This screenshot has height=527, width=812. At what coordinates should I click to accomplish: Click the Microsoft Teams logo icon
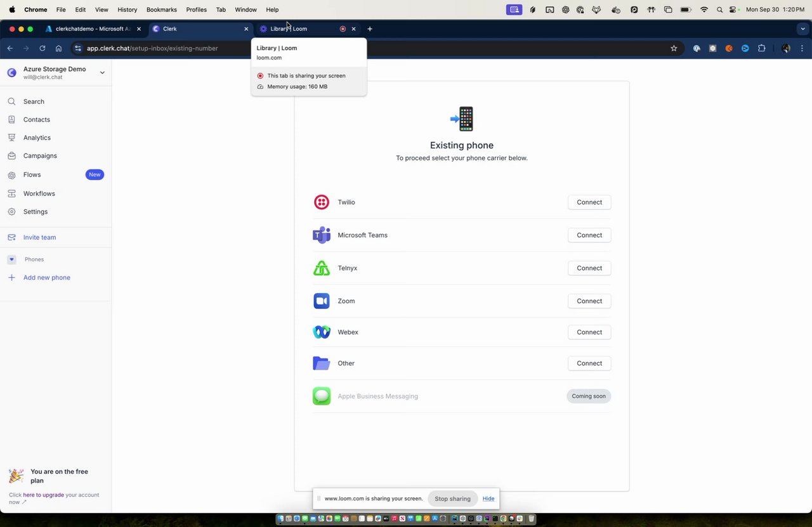322,235
